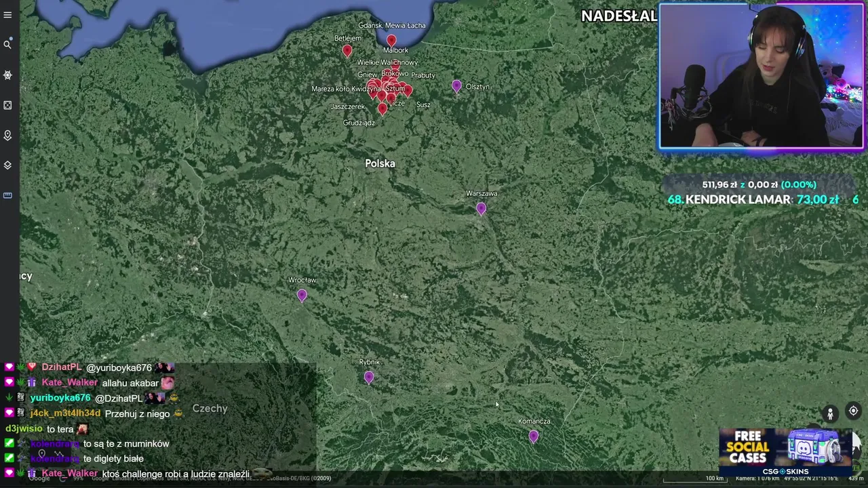Click the Polska country label
The width and height of the screenshot is (868, 488).
(x=380, y=163)
